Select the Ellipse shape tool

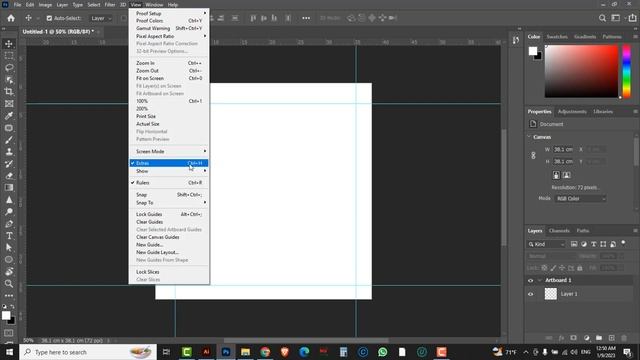[x=9, y=260]
